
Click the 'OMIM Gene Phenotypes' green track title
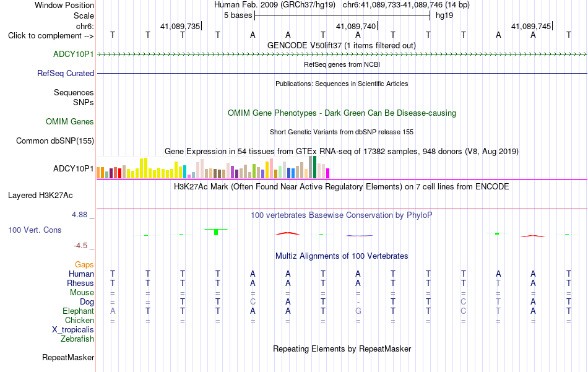[x=342, y=113]
